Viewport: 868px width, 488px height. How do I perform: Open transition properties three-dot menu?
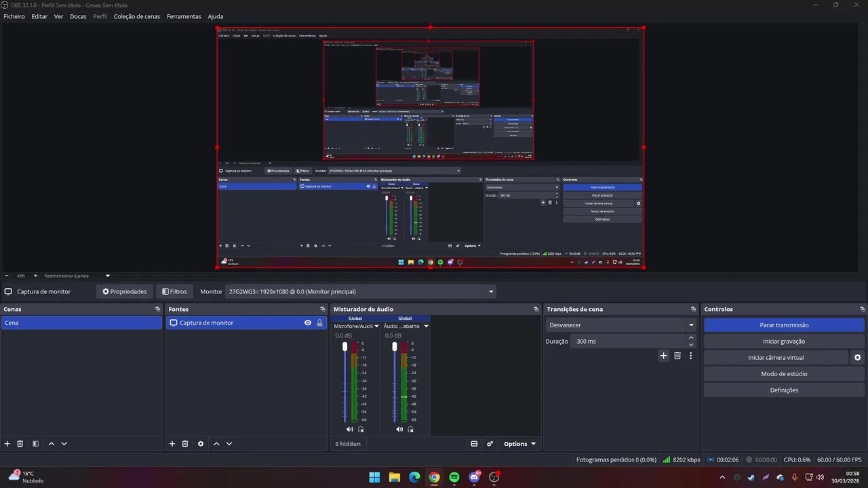point(691,356)
